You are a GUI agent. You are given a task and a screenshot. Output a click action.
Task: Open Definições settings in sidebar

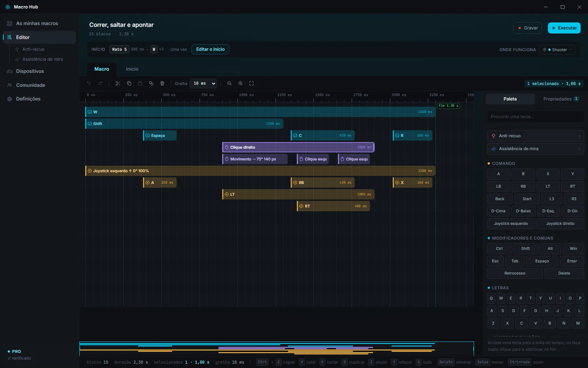39,99
